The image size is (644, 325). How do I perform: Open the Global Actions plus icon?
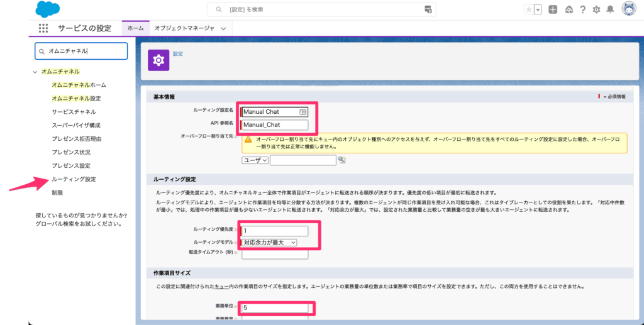[553, 9]
